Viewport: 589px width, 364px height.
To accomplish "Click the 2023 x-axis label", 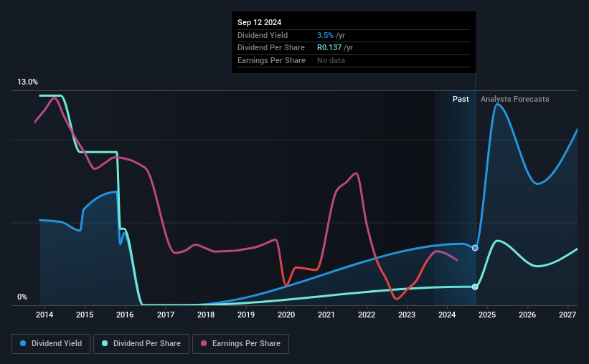I will 407,315.
